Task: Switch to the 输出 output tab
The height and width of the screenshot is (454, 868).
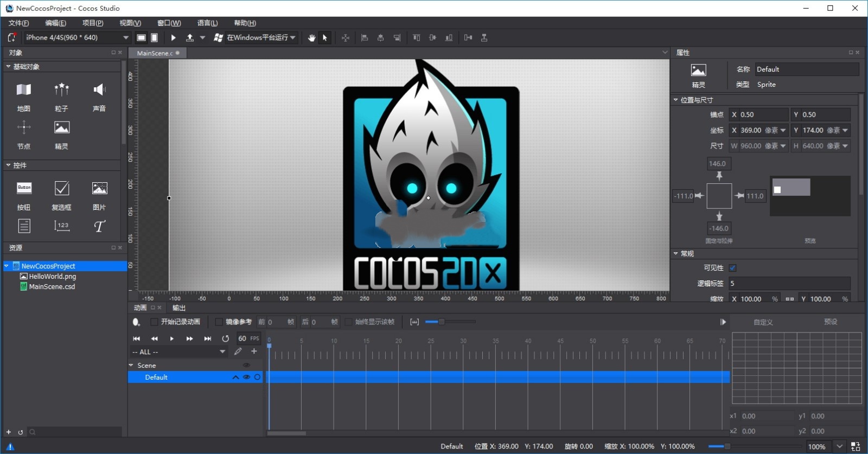Action: pyautogui.click(x=179, y=308)
